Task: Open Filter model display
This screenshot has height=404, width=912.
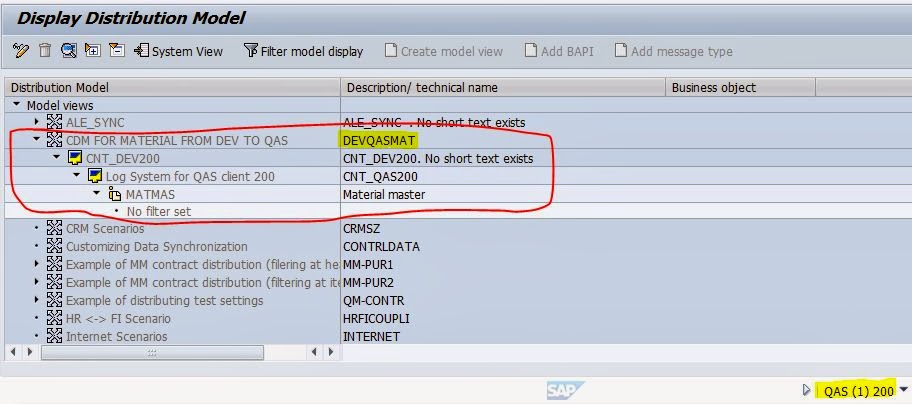Action: pyautogui.click(x=303, y=51)
